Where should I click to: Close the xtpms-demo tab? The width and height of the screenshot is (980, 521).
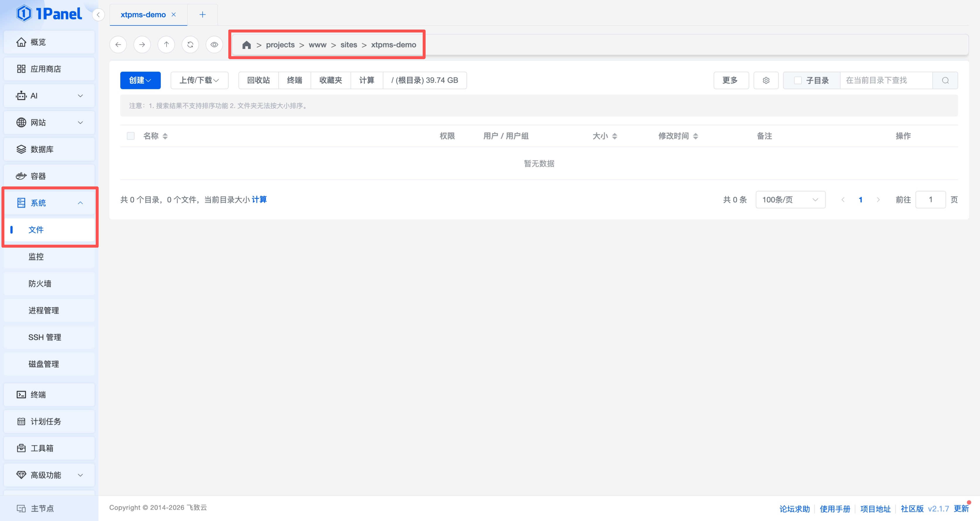[x=174, y=15]
